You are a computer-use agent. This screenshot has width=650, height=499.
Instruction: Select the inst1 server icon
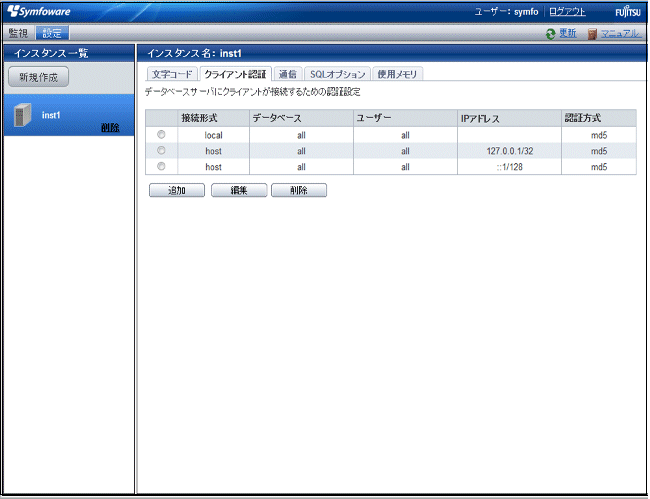pos(20,116)
